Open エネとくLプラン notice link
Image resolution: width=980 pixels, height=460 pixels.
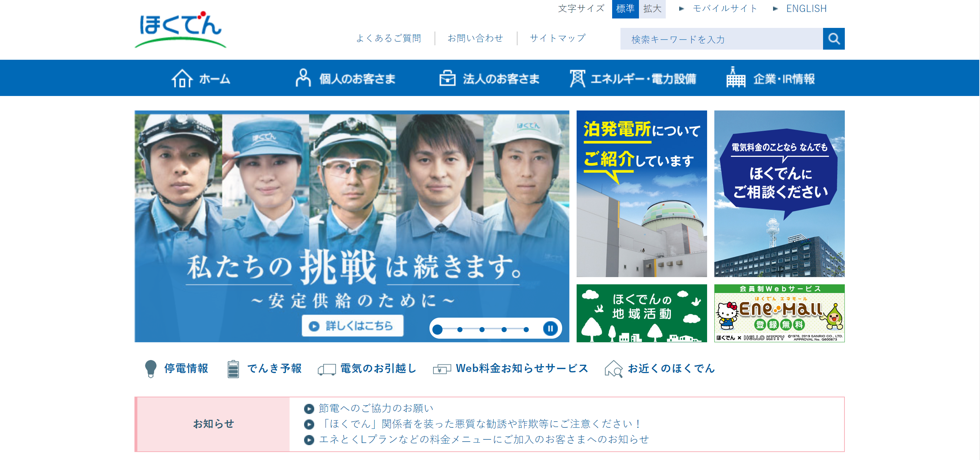pyautogui.click(x=484, y=440)
